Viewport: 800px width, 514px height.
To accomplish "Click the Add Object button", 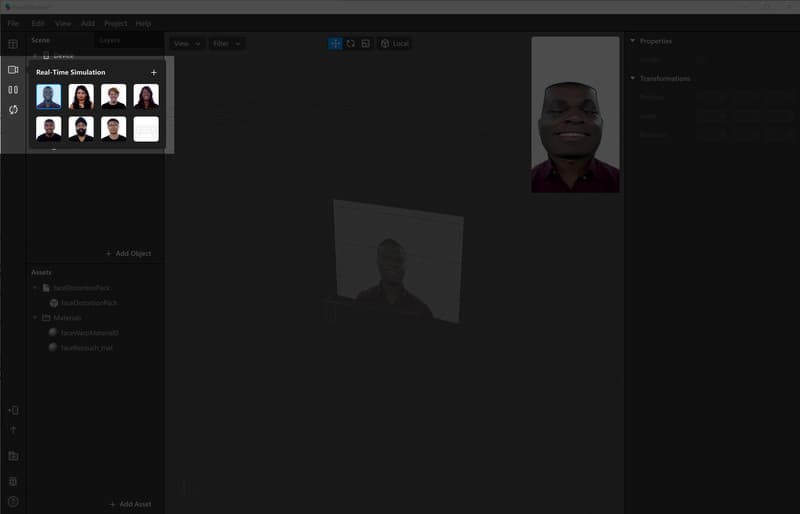I will point(128,254).
